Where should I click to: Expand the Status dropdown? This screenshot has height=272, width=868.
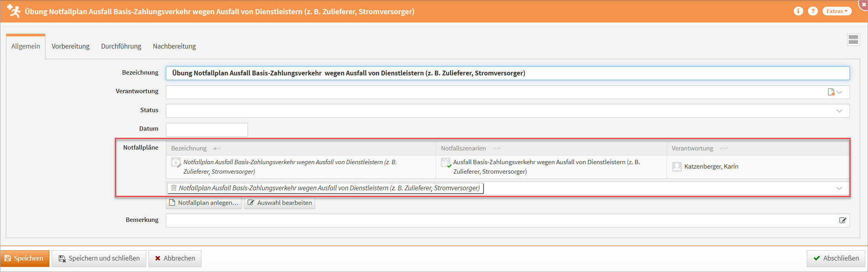[839, 111]
